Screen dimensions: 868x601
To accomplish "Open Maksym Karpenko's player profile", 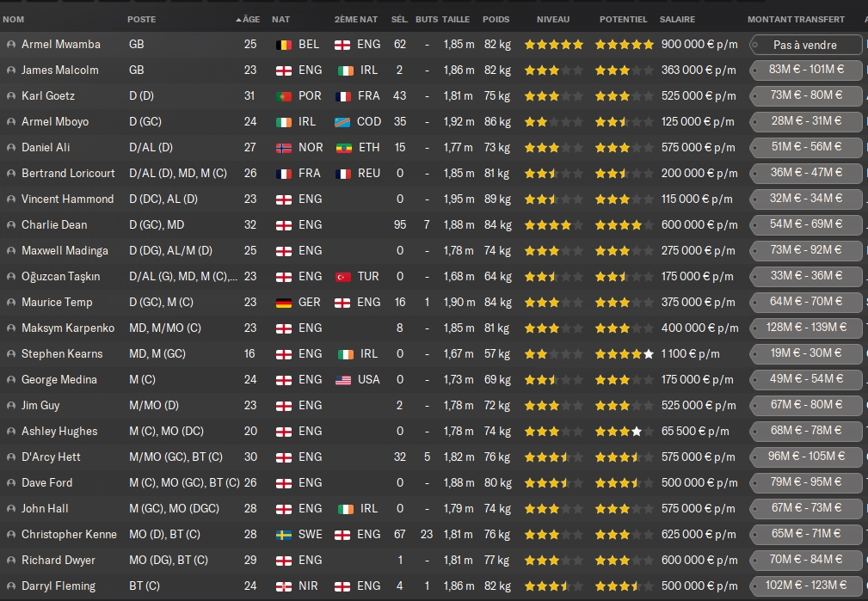I will [x=68, y=328].
